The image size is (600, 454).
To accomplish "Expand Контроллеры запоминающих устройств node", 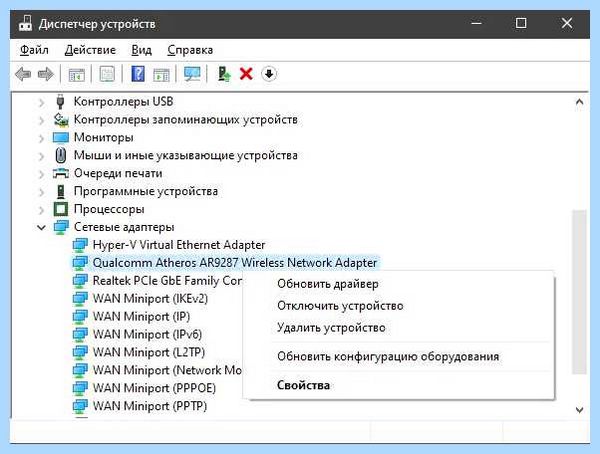I will pyautogui.click(x=41, y=120).
